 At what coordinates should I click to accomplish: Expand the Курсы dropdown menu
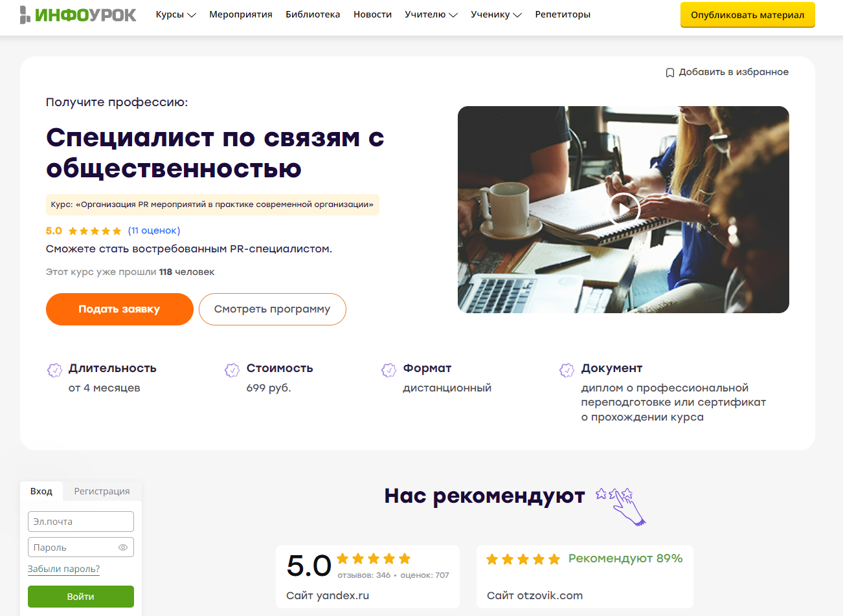(176, 14)
